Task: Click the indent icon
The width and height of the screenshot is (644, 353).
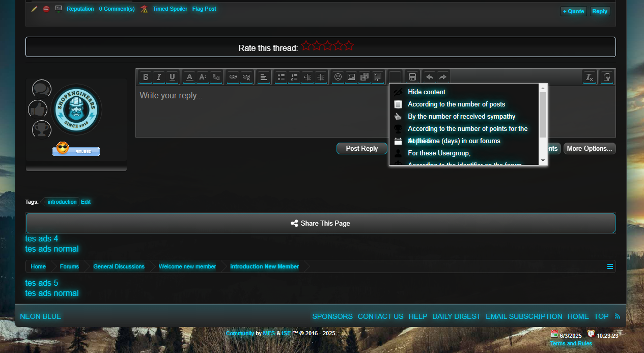Action: coord(321,77)
